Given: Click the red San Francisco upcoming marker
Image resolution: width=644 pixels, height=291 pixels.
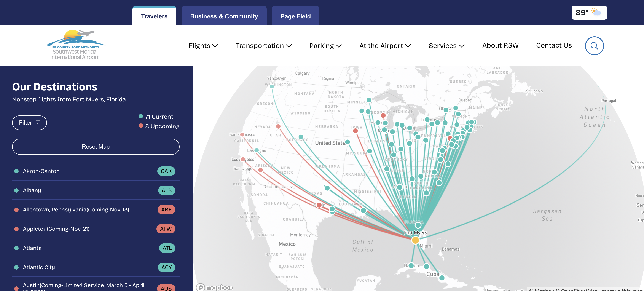Looking at the screenshot, I should [x=242, y=134].
